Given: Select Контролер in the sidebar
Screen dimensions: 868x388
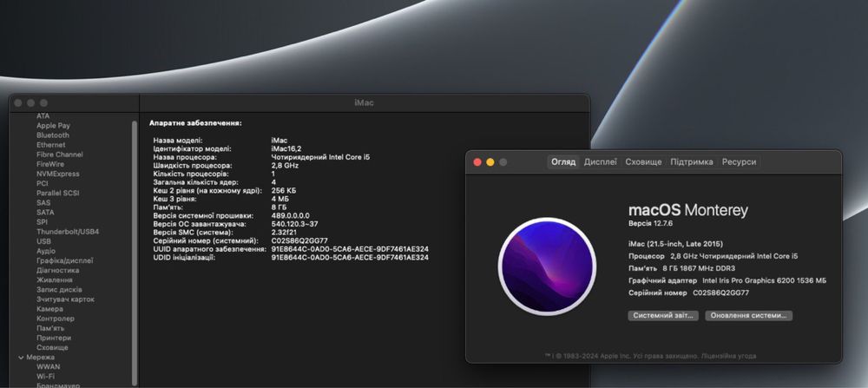Looking at the screenshot, I should pos(56,319).
